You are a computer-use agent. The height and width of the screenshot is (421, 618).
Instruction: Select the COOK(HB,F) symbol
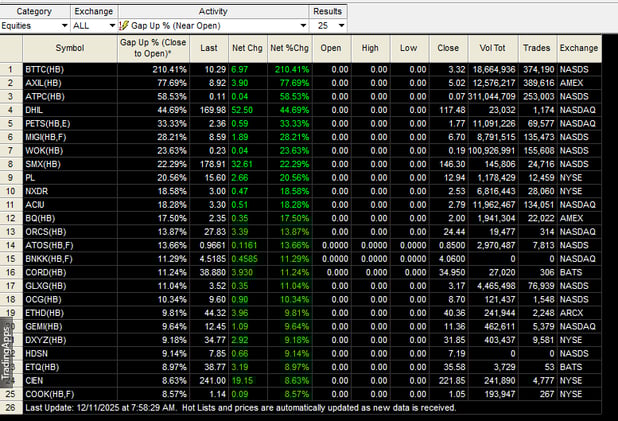point(50,394)
